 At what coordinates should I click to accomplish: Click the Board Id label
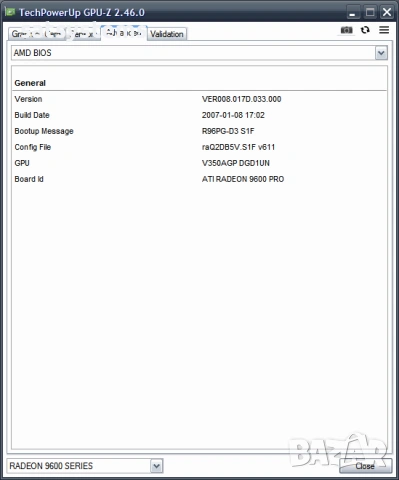[x=29, y=179]
